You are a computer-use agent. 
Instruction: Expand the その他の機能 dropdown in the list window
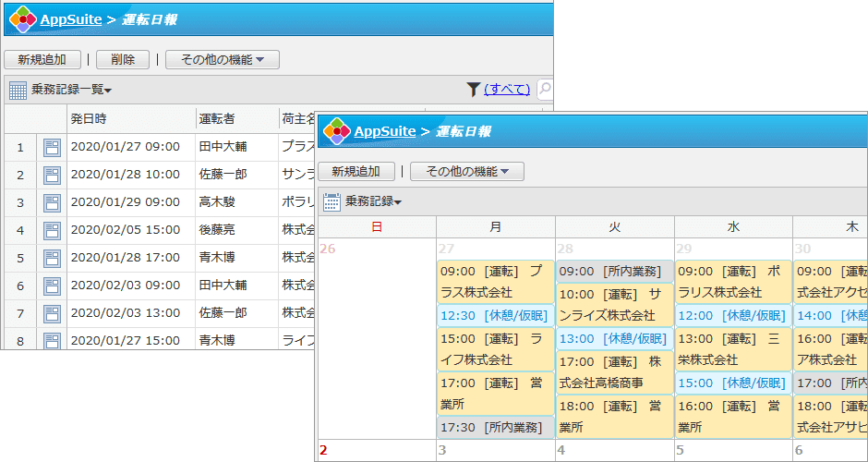coord(222,60)
